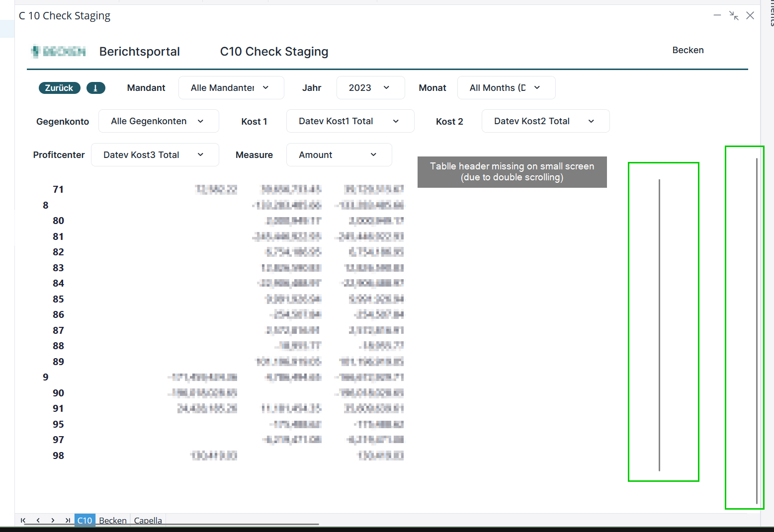This screenshot has width=774, height=532.
Task: Open the Mandant dropdown 'Alle Mandanten'
Action: 231,88
